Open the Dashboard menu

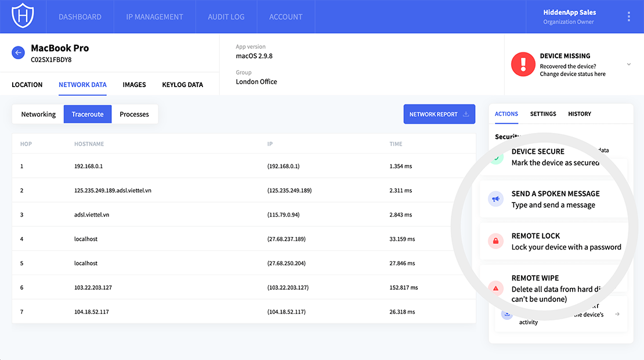coord(79,17)
